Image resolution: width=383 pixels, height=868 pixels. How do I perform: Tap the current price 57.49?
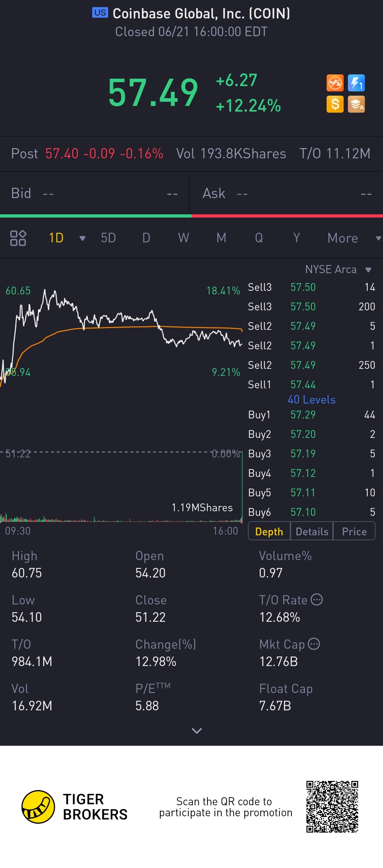point(153,93)
